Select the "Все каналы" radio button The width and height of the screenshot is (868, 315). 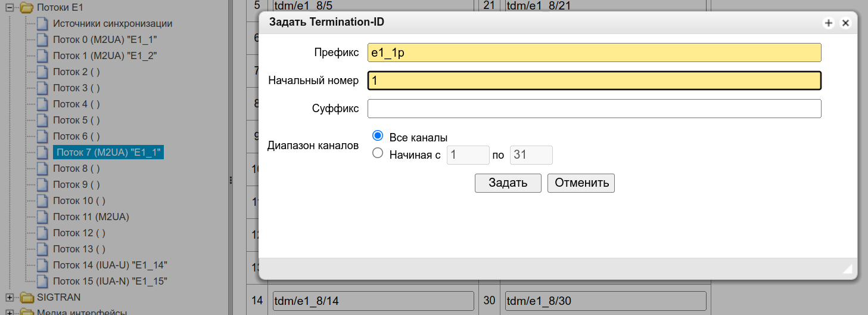click(x=377, y=135)
